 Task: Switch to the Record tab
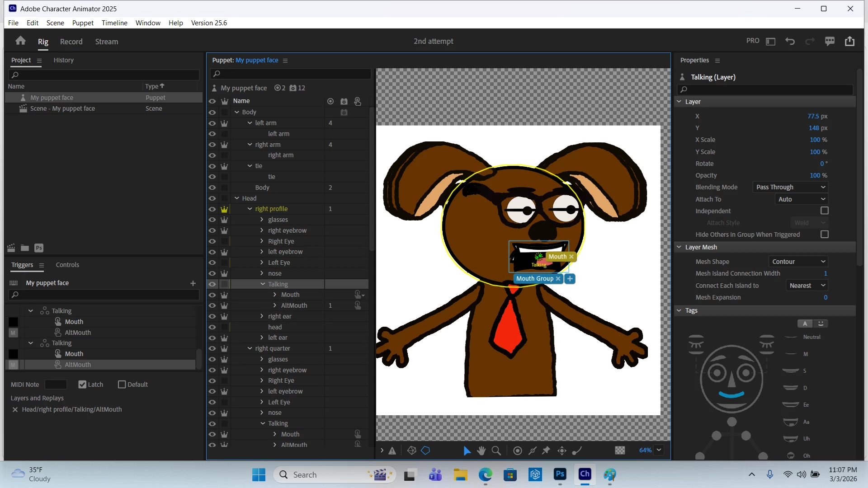(71, 42)
